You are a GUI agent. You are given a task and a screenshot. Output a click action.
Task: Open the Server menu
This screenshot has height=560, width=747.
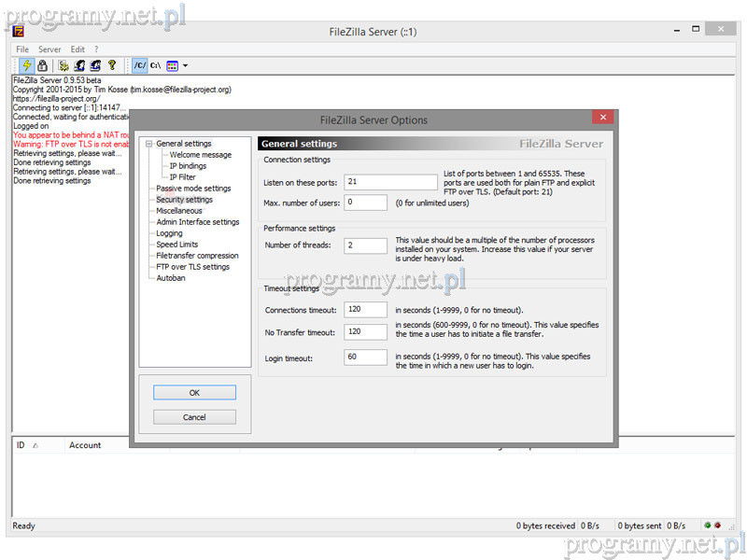49,49
